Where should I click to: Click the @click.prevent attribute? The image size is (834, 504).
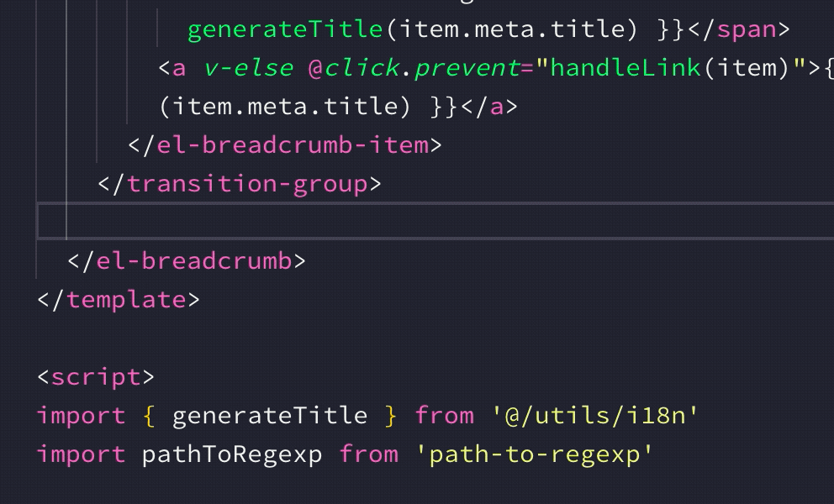point(414,68)
